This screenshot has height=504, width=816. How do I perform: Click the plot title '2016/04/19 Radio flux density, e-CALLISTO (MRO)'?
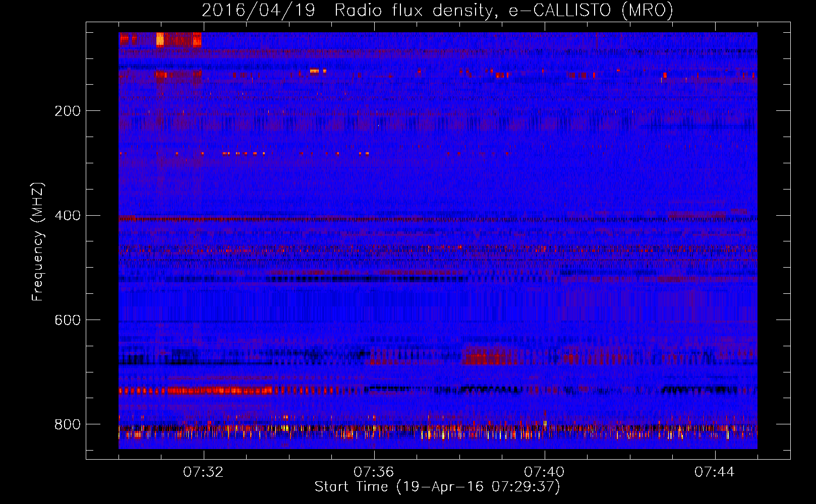pos(437,10)
